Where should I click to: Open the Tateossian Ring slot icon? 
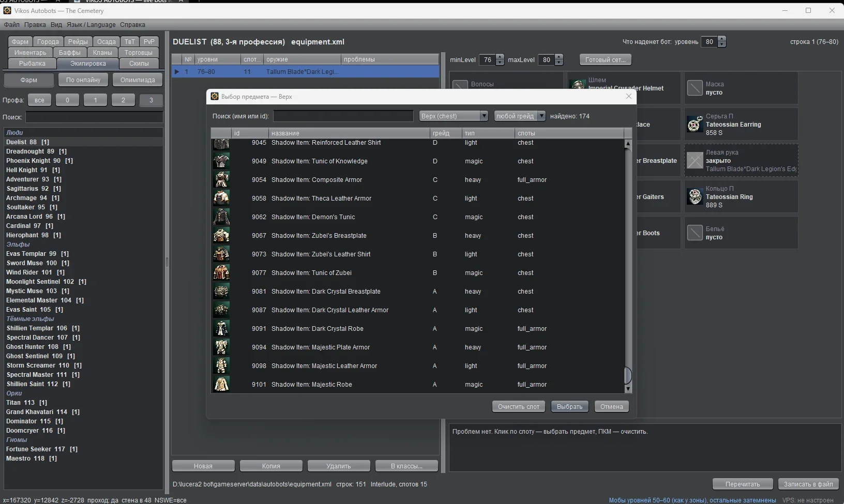point(695,196)
